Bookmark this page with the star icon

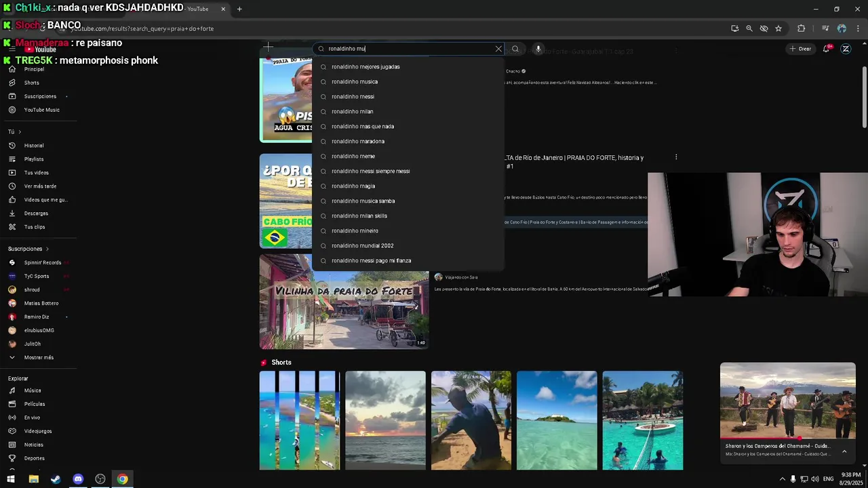778,28
